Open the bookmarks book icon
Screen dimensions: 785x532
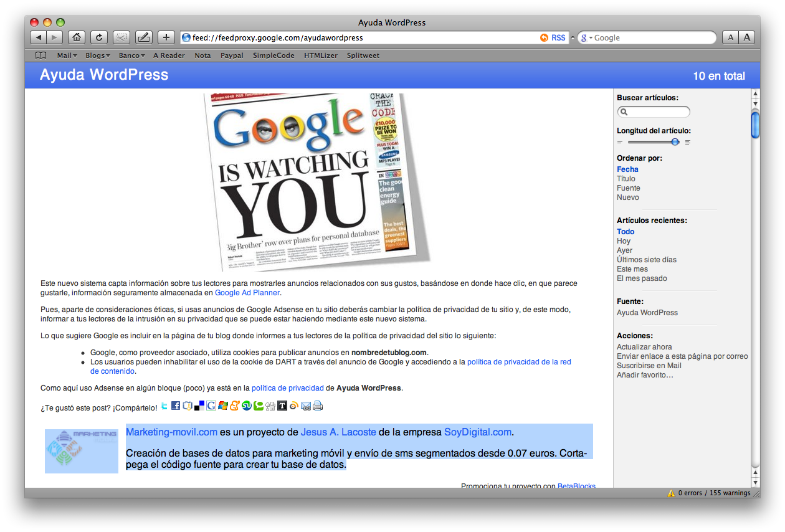point(41,55)
